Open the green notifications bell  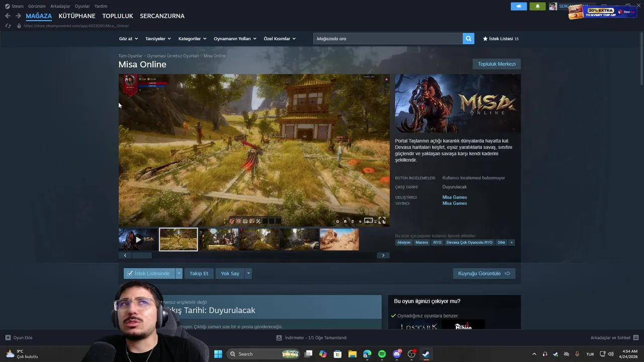click(537, 7)
